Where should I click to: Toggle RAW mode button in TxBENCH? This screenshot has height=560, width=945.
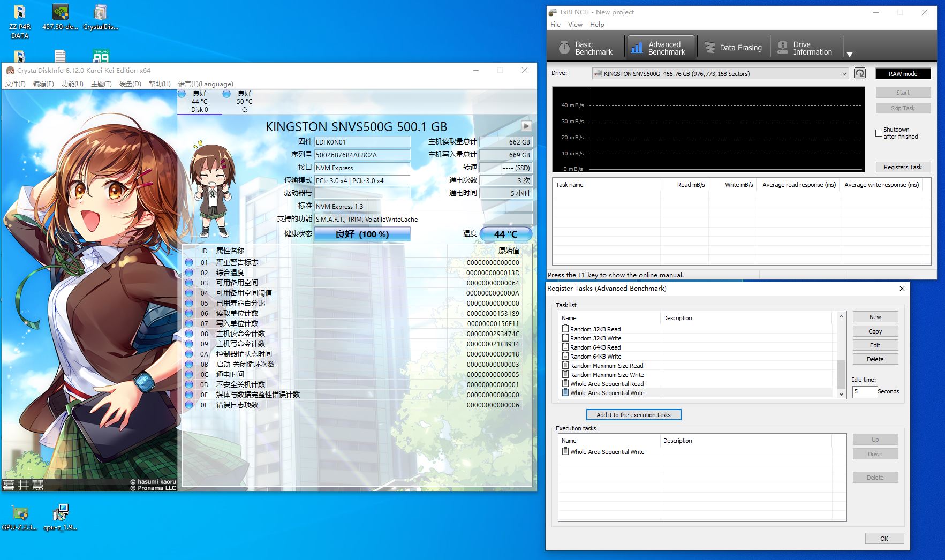coord(903,74)
